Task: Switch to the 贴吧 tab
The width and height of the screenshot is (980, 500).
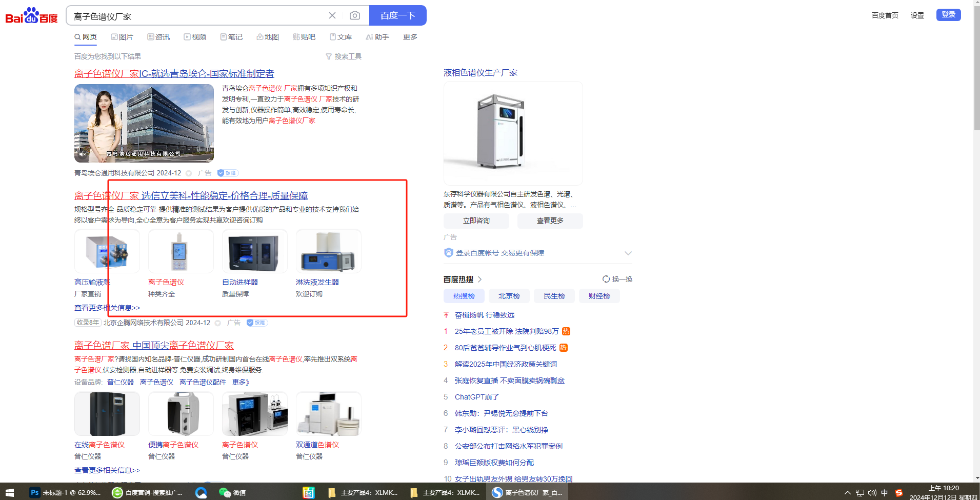Action: tap(304, 37)
